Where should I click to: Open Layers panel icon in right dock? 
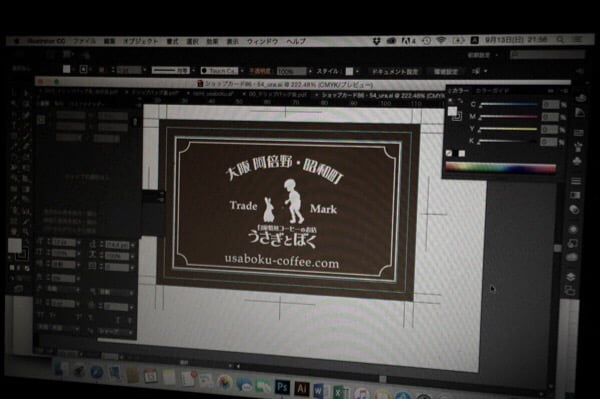pos(571,277)
